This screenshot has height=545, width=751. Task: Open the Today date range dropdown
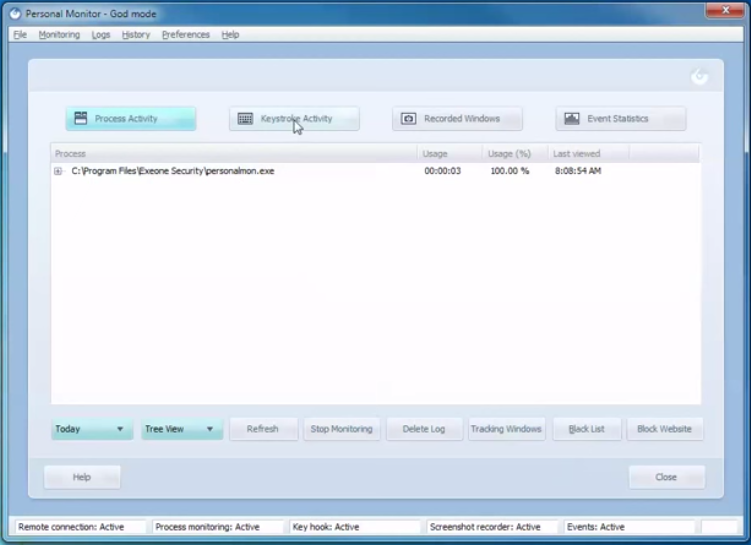pyautogui.click(x=91, y=429)
